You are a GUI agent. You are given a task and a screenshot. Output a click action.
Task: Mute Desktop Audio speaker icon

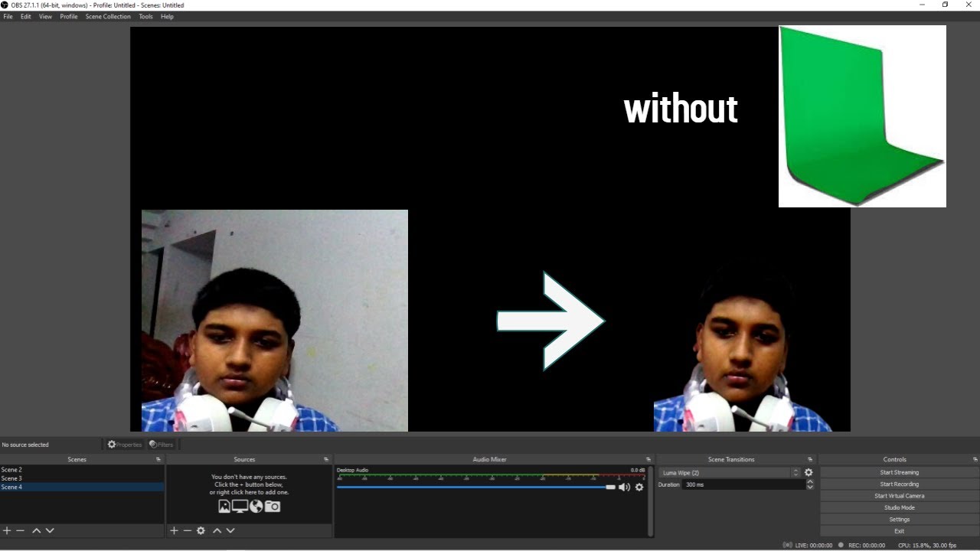pos(625,487)
